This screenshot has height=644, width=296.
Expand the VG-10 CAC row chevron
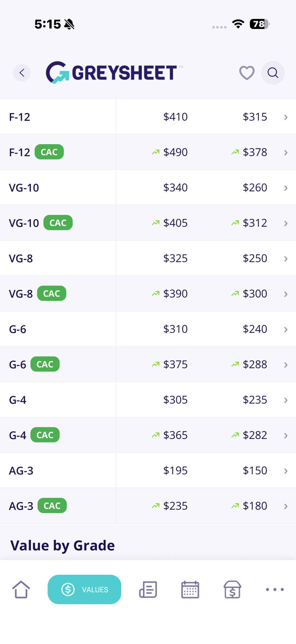[x=285, y=223]
